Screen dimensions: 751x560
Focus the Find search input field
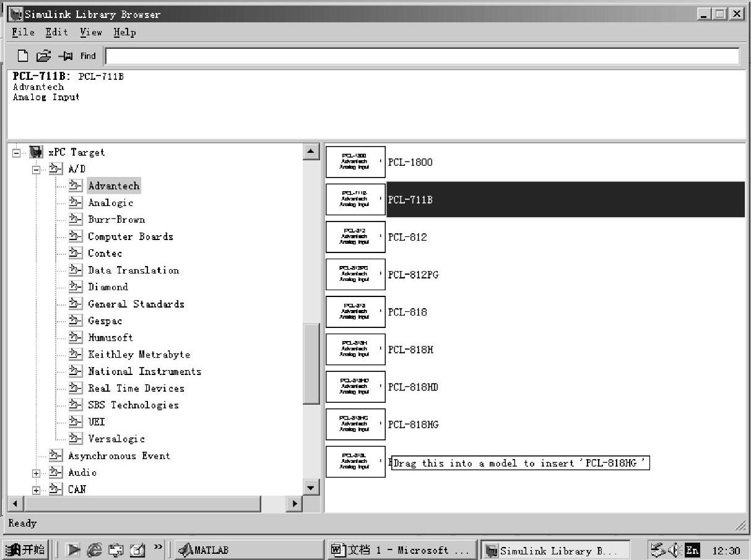tap(422, 56)
